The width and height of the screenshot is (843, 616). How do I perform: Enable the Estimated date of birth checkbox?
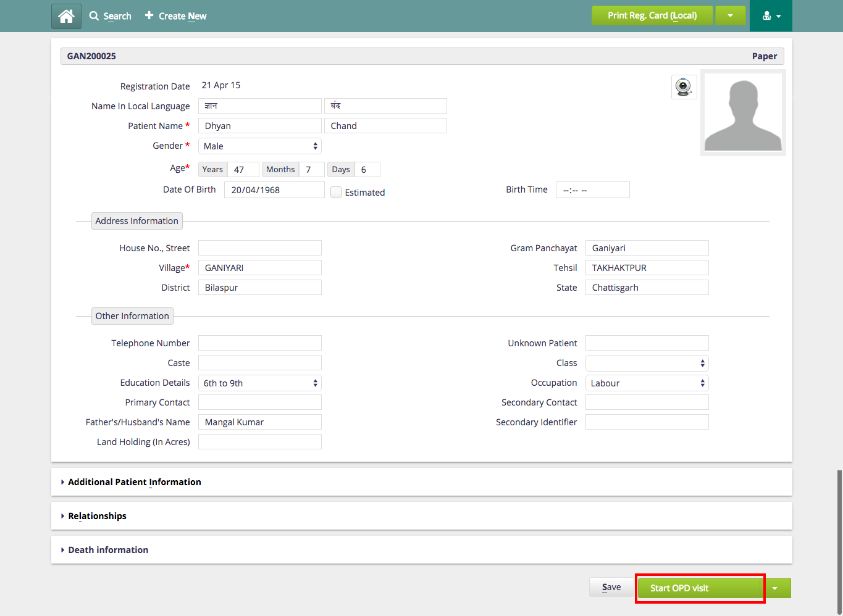pos(335,192)
